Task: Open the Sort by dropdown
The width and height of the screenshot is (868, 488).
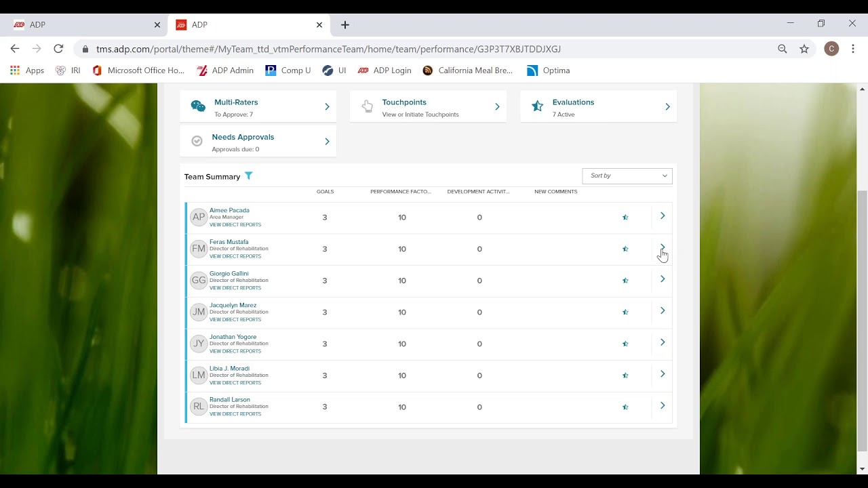Action: 627,176
